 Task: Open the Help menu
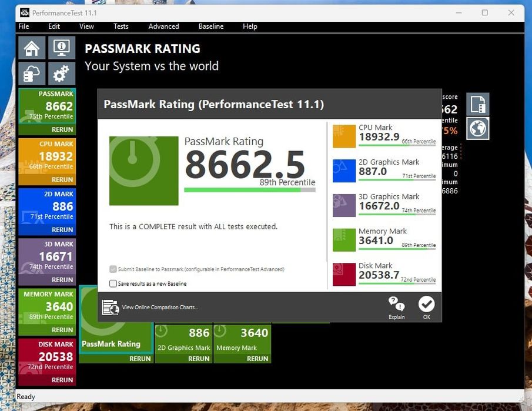[x=250, y=26]
